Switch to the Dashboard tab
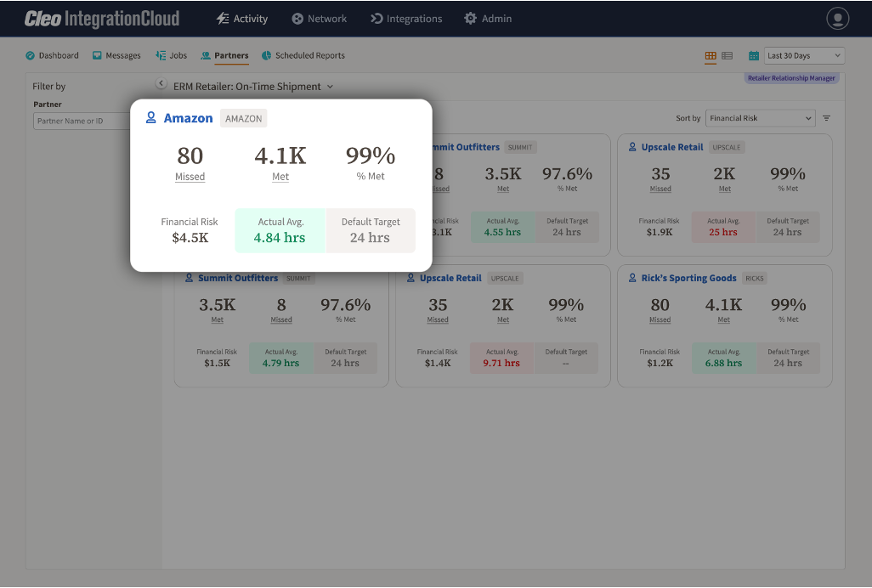This screenshot has height=588, width=872. point(53,55)
